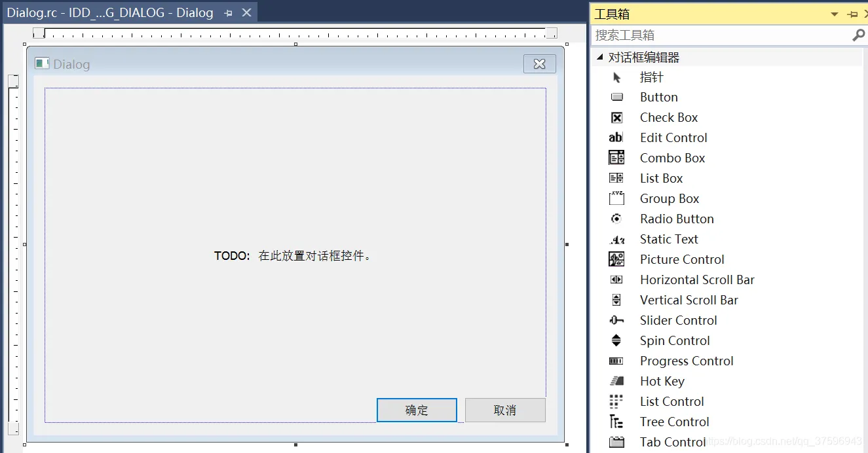
Task: Click the toolbox search magnifier icon
Action: pos(858,35)
